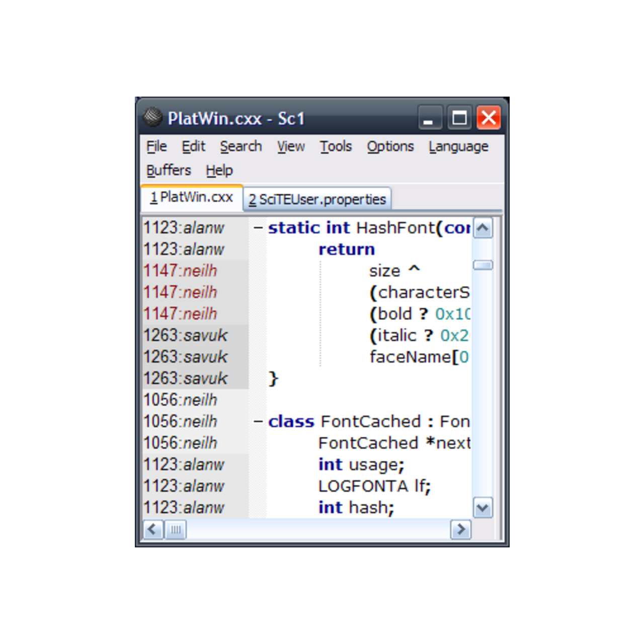Open the Edit menu
Viewport: 644px width, 644px height.
pyautogui.click(x=193, y=146)
